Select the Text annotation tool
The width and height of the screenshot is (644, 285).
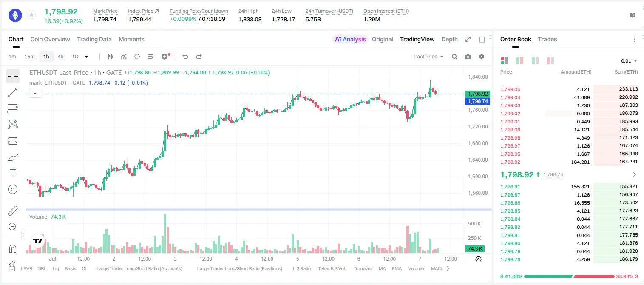13,173
